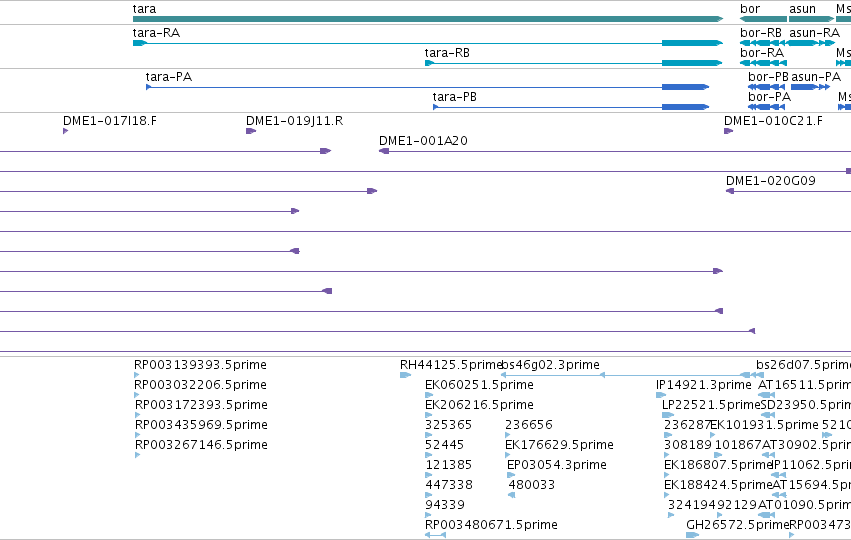Select the tara-PA protein label
The width and height of the screenshot is (851, 540).
pos(169,77)
